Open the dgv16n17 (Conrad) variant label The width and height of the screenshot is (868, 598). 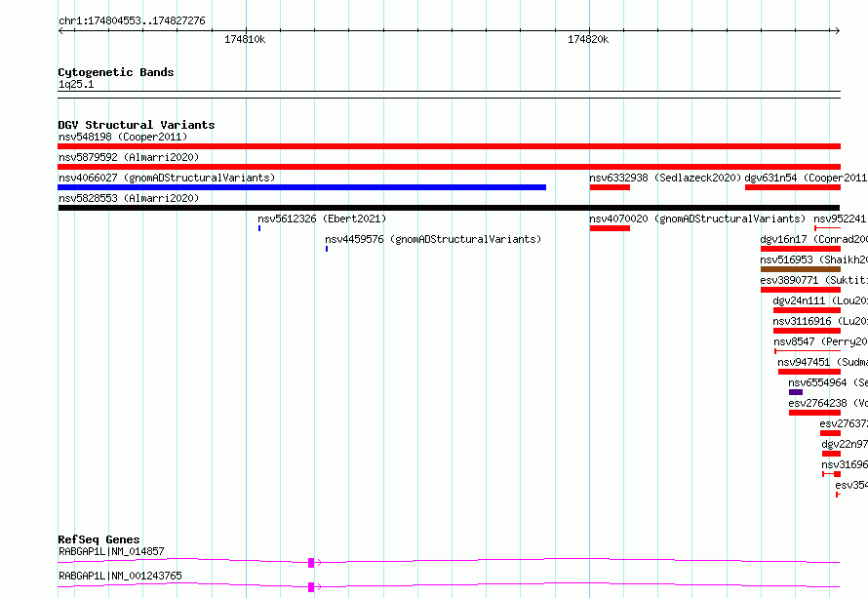[x=813, y=239]
